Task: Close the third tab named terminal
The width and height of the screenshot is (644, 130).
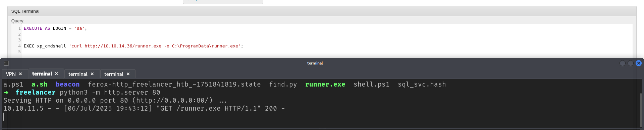Action: coord(92,74)
